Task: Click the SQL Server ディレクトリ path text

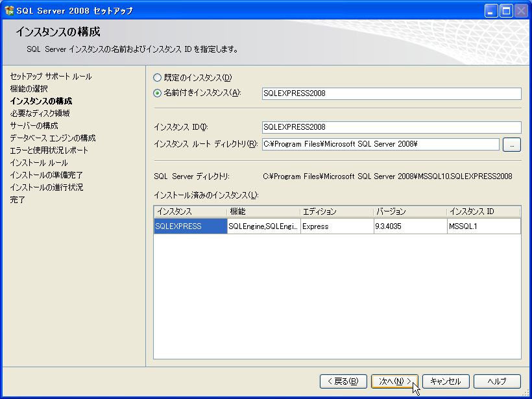Action: (387, 176)
